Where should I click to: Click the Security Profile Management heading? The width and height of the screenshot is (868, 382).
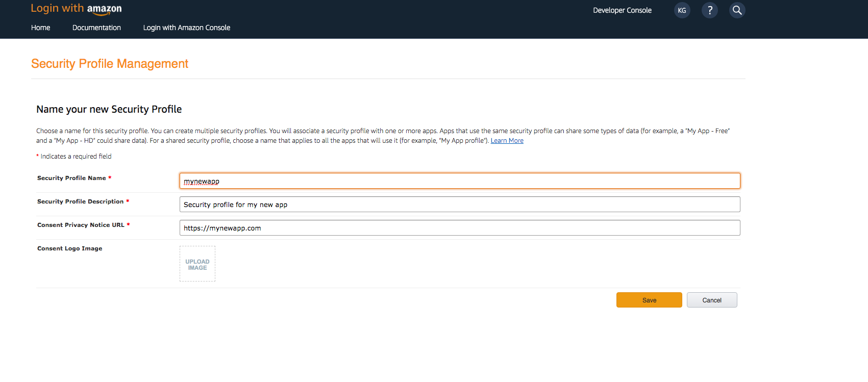[x=110, y=64]
